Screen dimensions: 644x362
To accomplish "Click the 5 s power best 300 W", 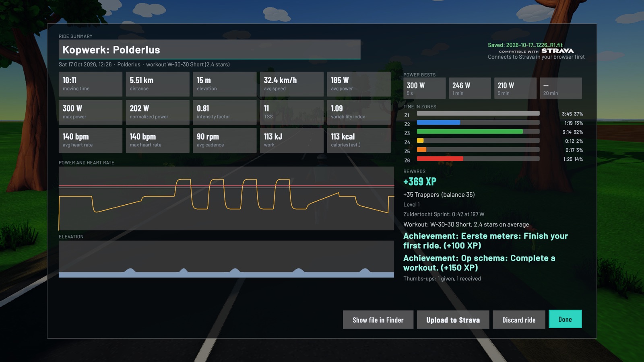I will tap(425, 88).
